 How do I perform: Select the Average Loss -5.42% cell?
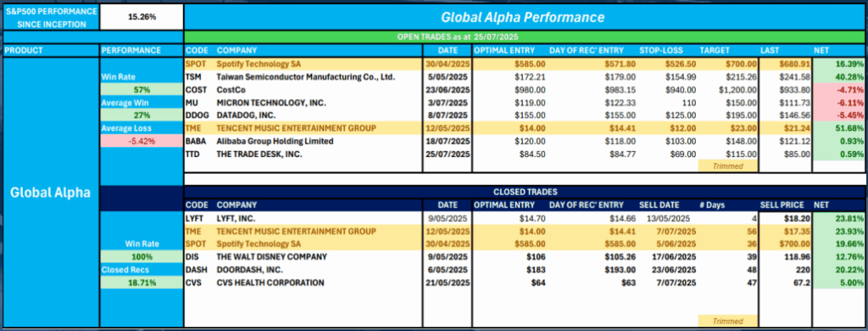pos(142,141)
